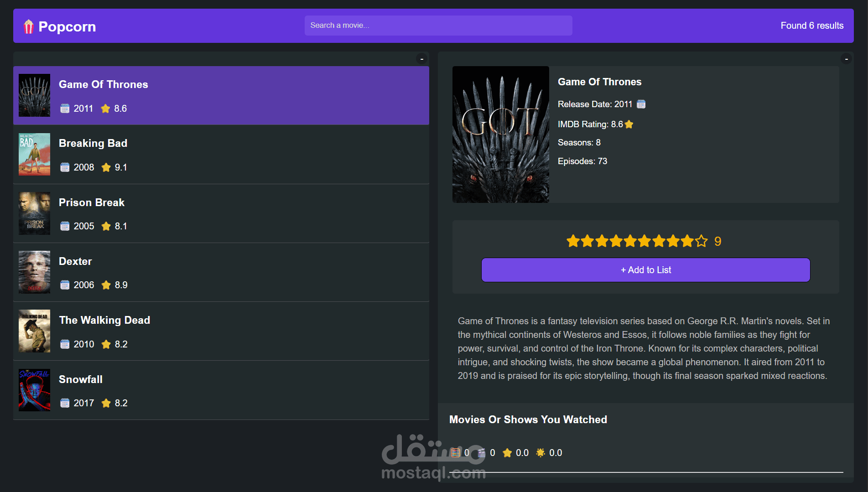868x492 pixels.
Task: Click the Movies Or Shows You Watched heading
Action: pos(528,419)
